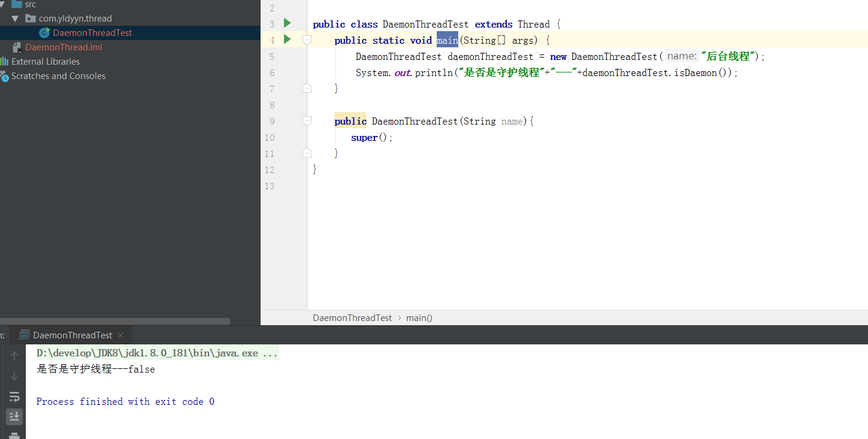Toggle scroll to end of console output
Screen dimensions: 868x439
[15, 416]
